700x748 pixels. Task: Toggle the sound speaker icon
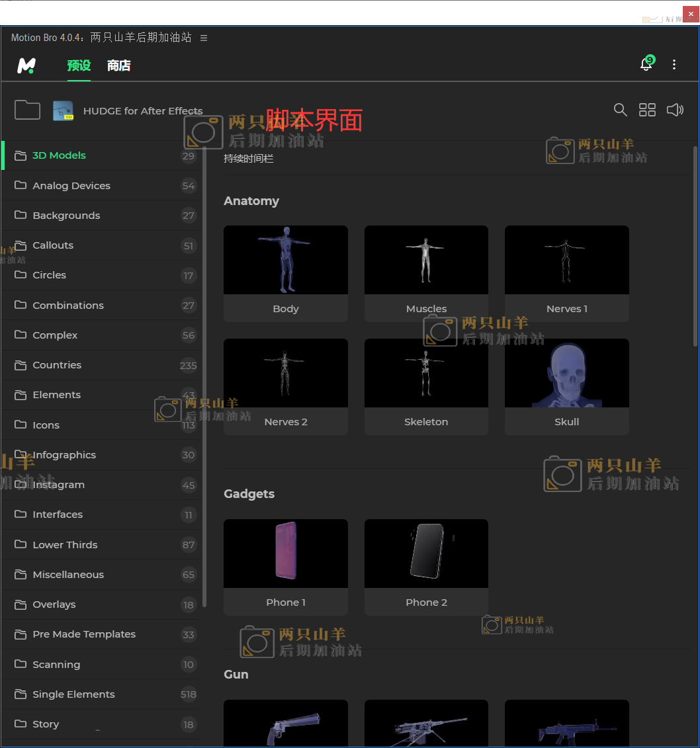(675, 110)
